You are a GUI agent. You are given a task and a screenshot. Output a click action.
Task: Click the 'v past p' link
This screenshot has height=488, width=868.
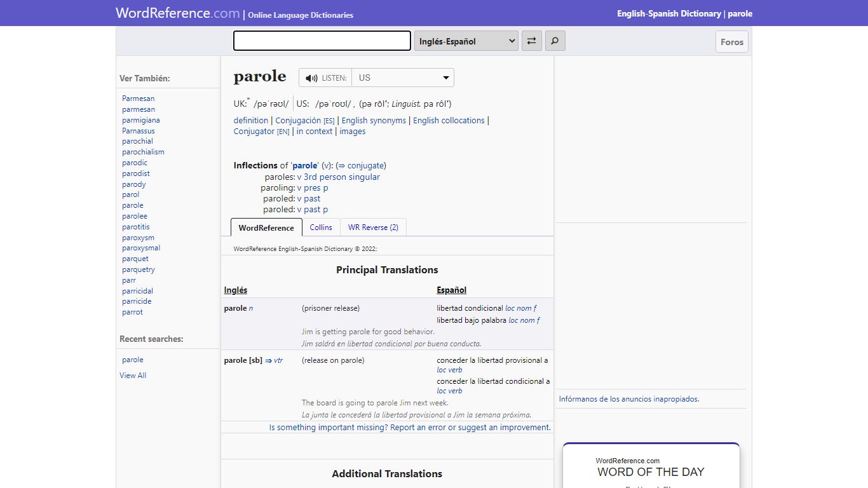(x=313, y=209)
